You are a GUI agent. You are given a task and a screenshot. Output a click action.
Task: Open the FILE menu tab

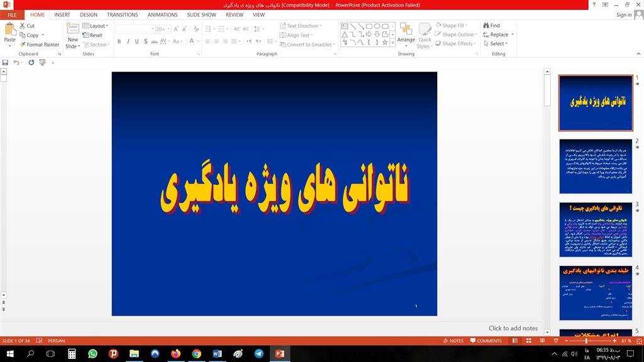tap(12, 14)
